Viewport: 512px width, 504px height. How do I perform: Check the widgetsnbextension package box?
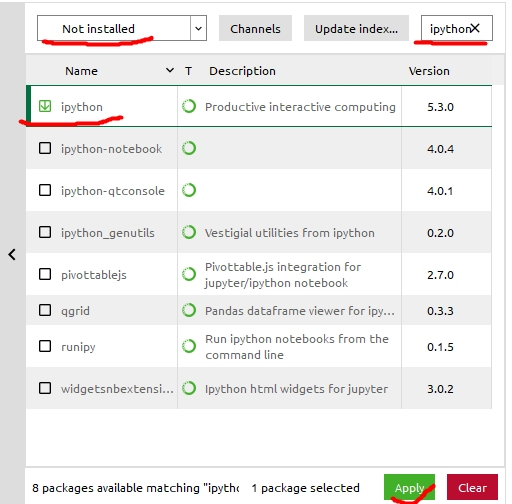pyautogui.click(x=45, y=388)
